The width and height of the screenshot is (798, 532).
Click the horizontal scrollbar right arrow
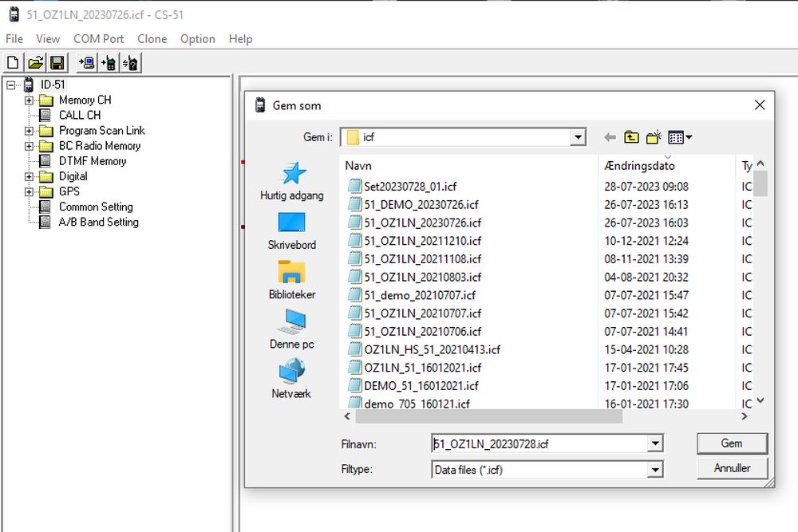click(744, 416)
